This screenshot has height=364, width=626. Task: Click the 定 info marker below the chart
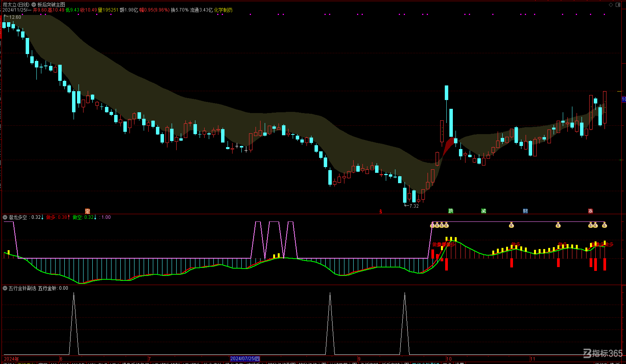(x=87, y=211)
